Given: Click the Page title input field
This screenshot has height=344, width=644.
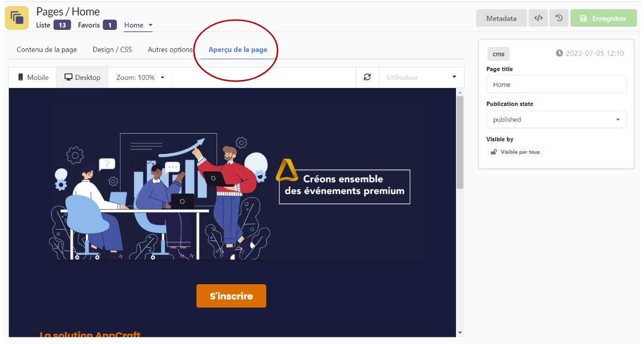Looking at the screenshot, I should pos(556,84).
